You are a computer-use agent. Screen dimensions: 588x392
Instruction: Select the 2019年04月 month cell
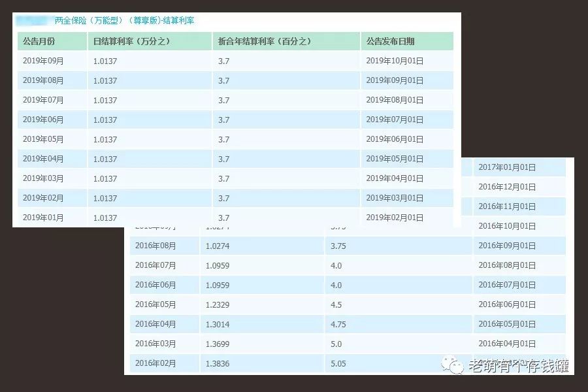(x=43, y=159)
